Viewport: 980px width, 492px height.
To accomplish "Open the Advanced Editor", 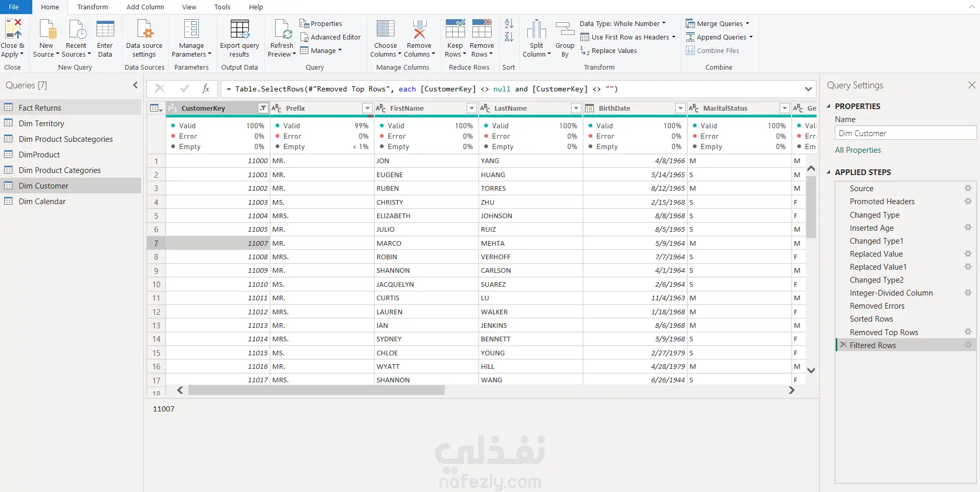I will point(330,37).
